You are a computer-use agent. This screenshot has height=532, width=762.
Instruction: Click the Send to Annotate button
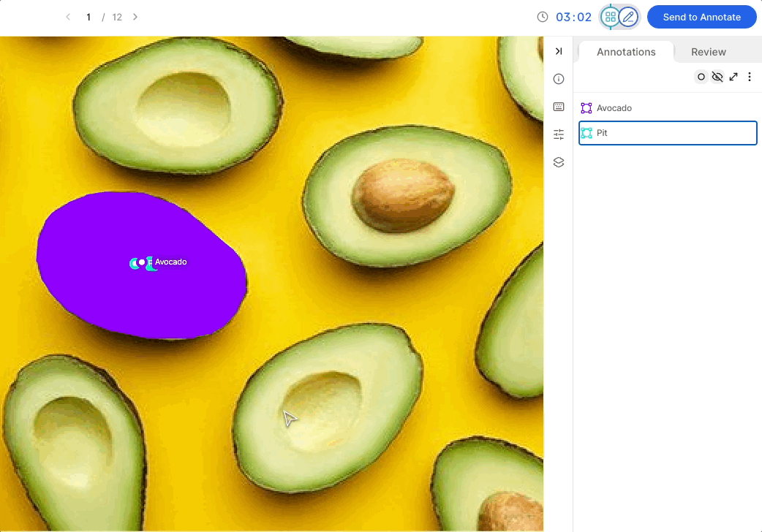point(702,17)
